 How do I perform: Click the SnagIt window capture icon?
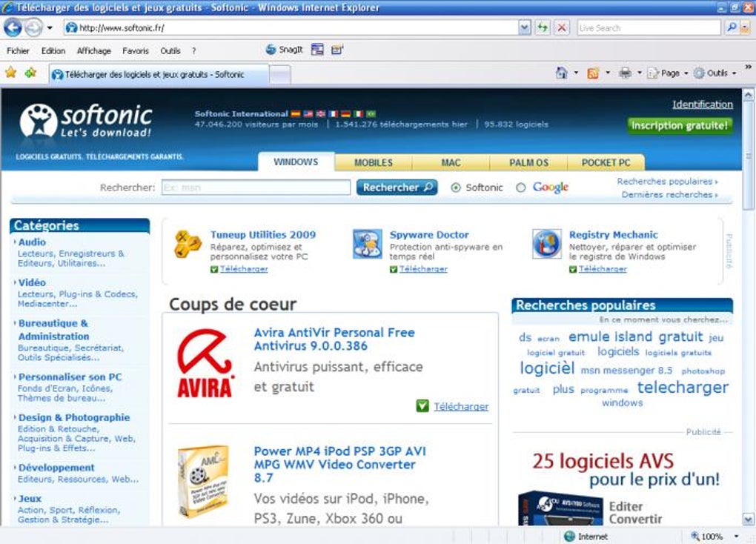point(317,50)
